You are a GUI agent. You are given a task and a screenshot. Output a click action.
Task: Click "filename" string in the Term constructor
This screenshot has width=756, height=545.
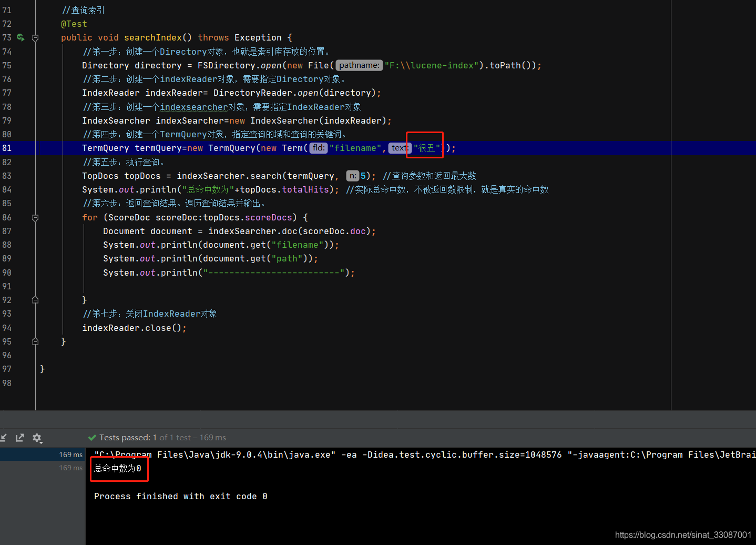point(355,148)
